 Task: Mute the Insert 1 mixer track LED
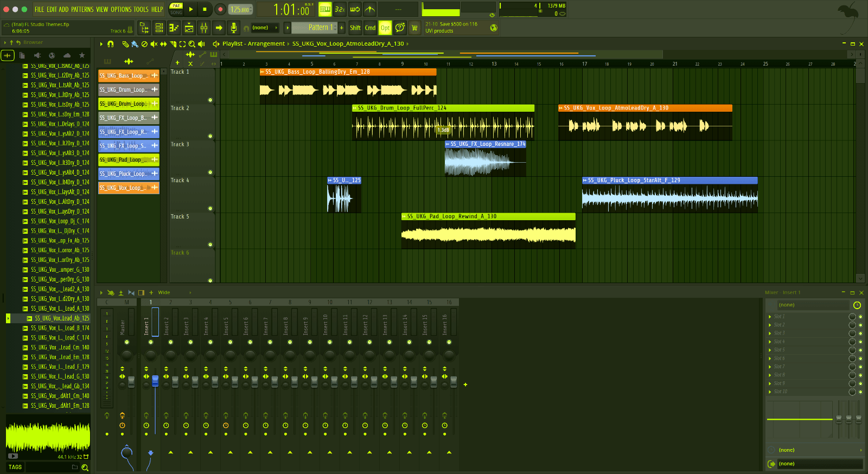tap(151, 342)
